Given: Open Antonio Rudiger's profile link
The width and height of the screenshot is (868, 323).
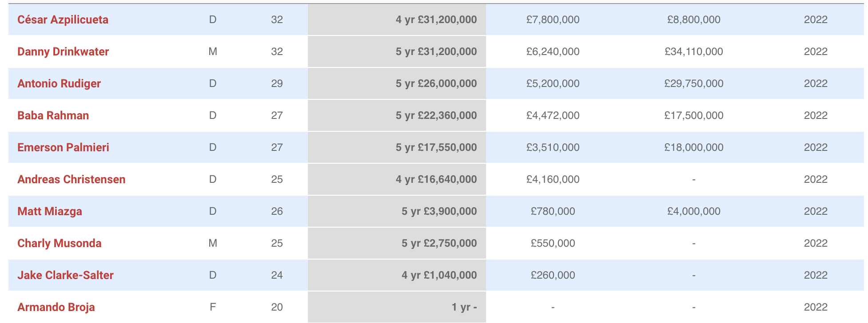Looking at the screenshot, I should (x=59, y=83).
